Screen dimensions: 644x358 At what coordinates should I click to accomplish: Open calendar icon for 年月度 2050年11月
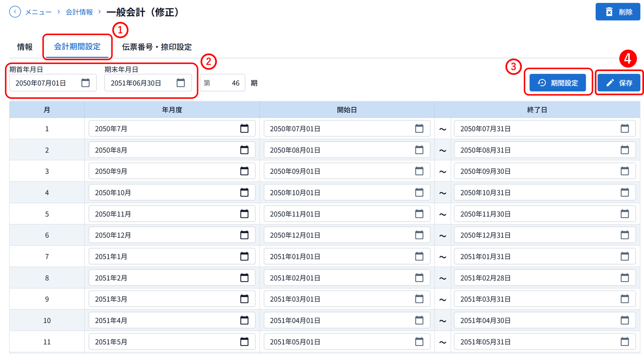(x=244, y=214)
